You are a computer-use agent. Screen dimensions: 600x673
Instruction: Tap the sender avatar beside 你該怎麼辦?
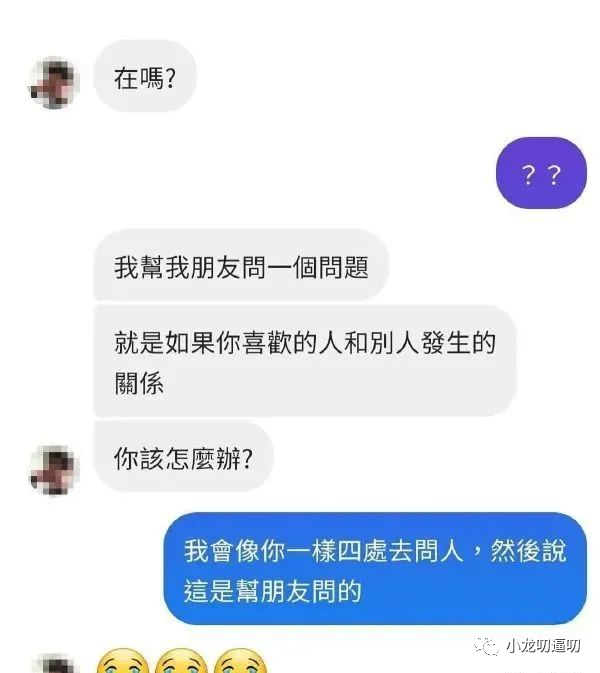point(54,470)
